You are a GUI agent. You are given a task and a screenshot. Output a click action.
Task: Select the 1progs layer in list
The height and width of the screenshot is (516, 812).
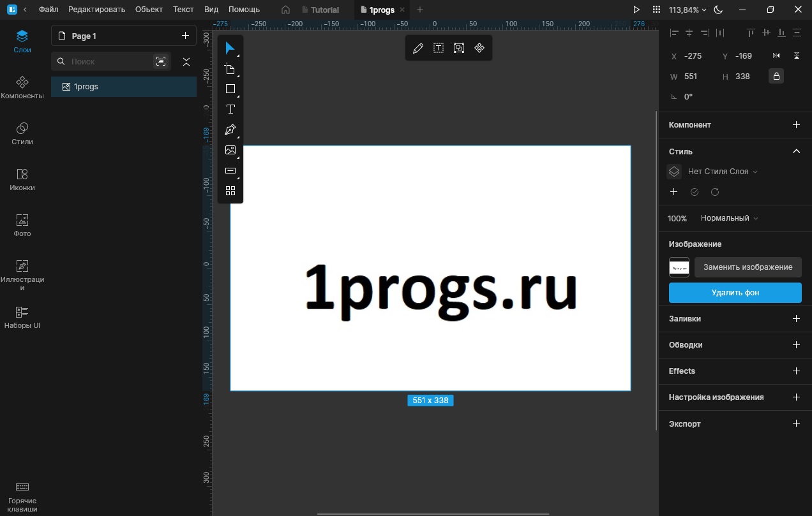coord(124,87)
